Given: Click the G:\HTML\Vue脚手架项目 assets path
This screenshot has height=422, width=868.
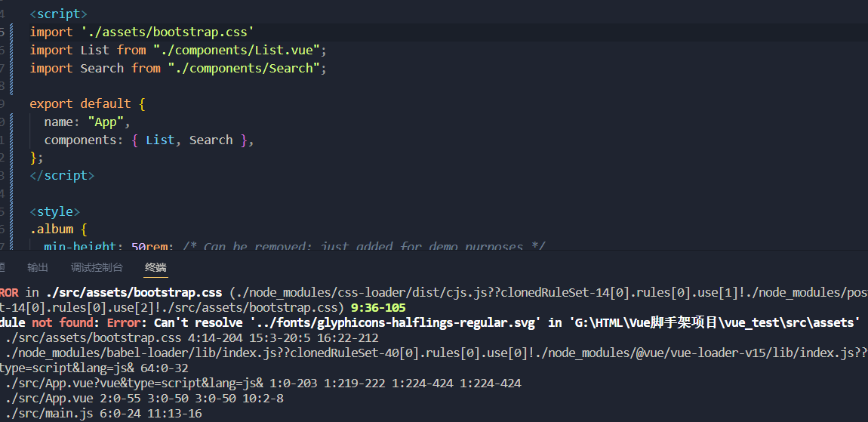Looking at the screenshot, I should 713,323.
